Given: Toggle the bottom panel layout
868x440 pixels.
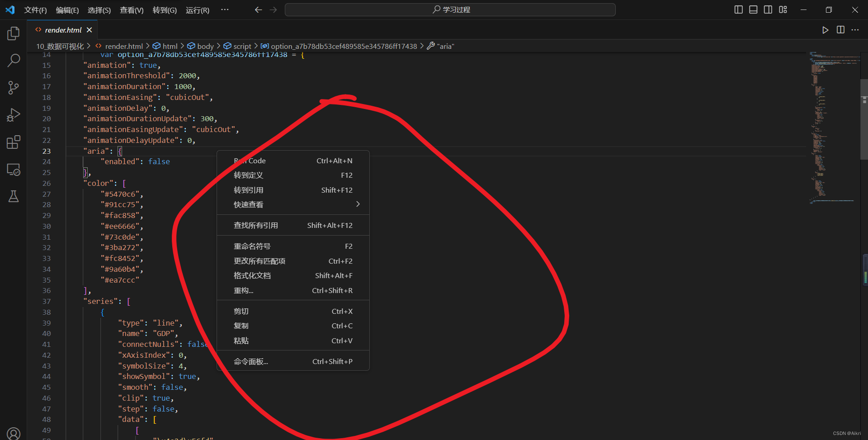Looking at the screenshot, I should [x=753, y=9].
